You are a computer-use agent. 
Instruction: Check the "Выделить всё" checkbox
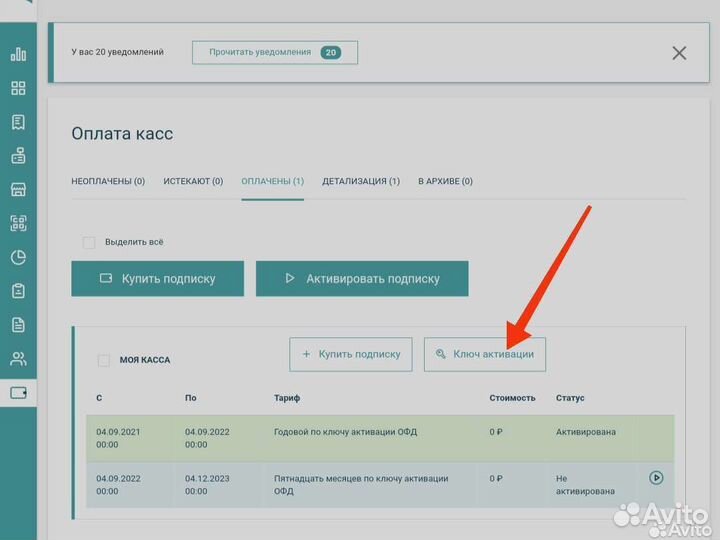(89, 242)
